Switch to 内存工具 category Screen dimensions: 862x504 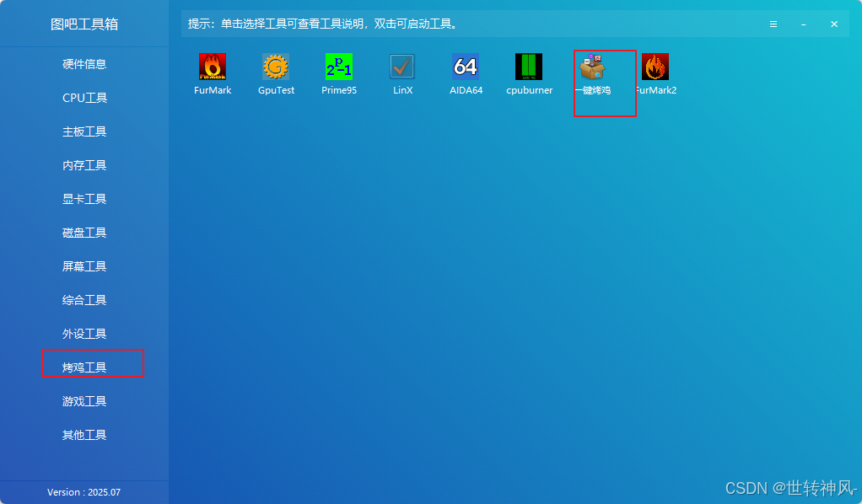(x=84, y=165)
